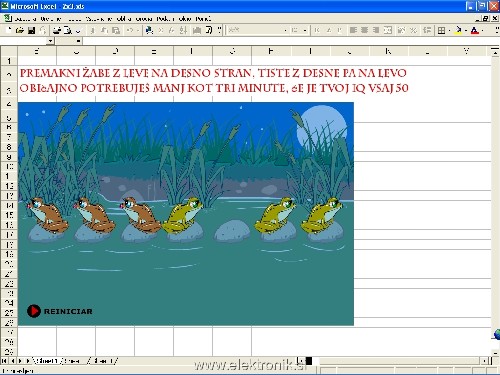Open the font size dropdown arrow
The height and width of the screenshot is (375, 500).
coord(305,30)
